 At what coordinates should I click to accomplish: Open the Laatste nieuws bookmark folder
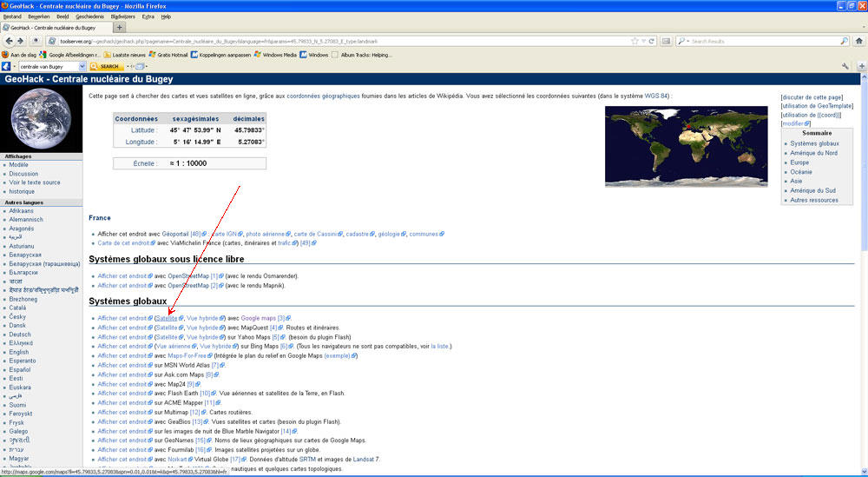(124, 55)
